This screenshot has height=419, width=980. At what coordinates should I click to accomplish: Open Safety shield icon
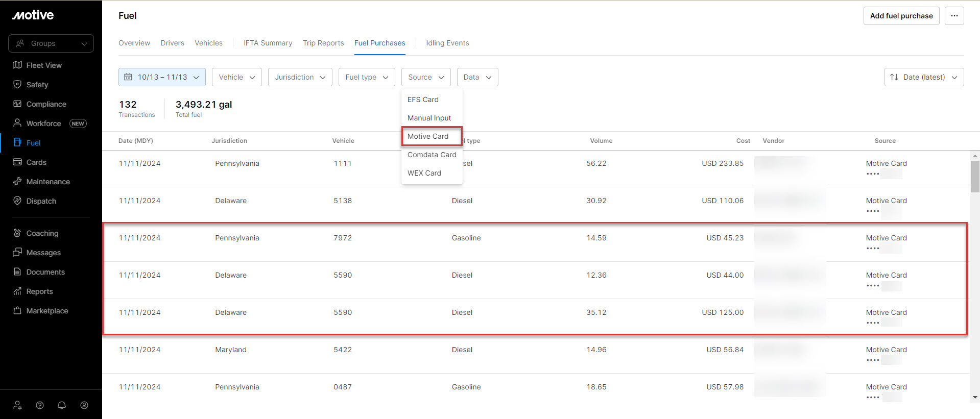tap(17, 84)
